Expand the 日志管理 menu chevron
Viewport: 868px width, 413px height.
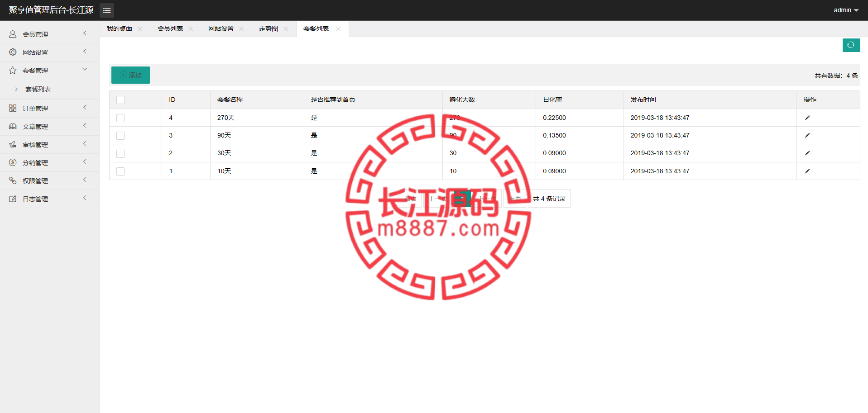click(85, 198)
